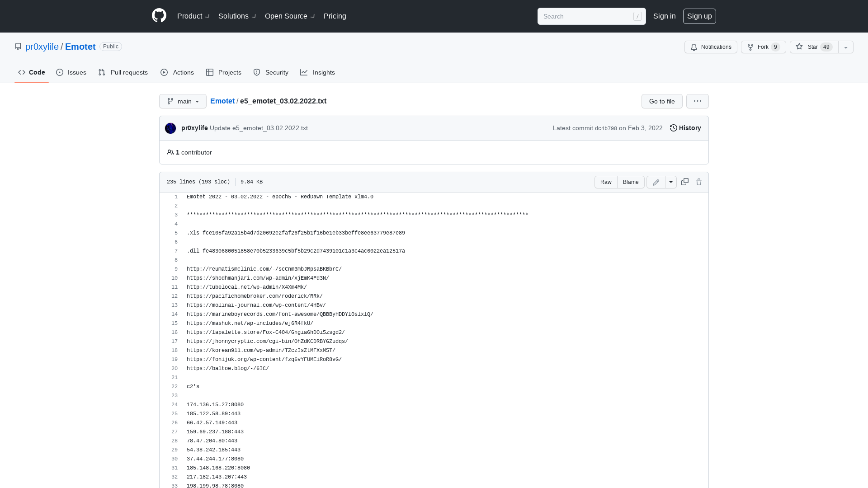Click jhonnycryptic.com URL line
The width and height of the screenshot is (868, 488).
[267, 342]
